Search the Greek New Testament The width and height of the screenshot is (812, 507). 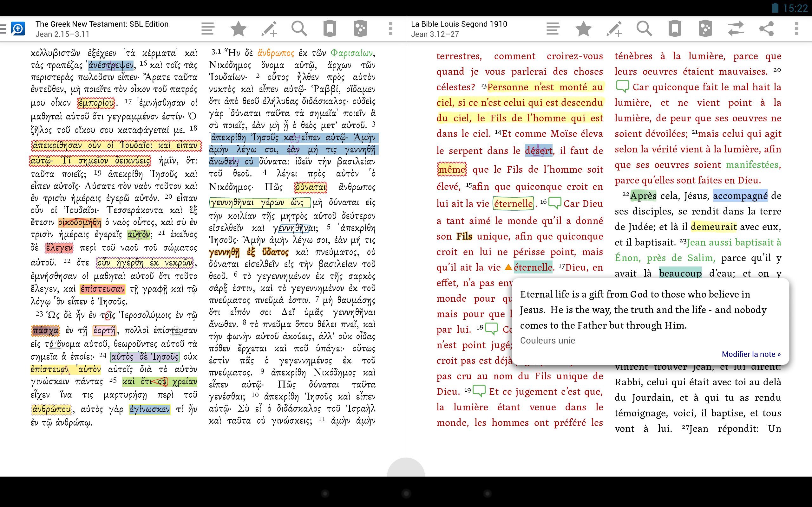click(x=299, y=29)
